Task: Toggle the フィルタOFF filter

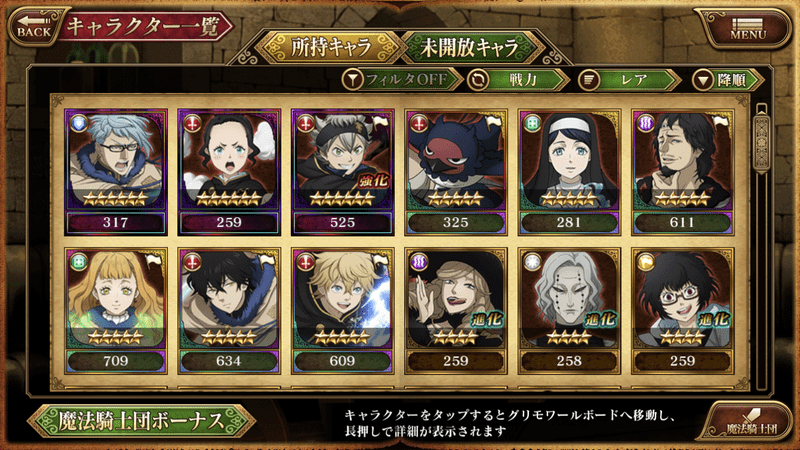Action: click(x=402, y=80)
